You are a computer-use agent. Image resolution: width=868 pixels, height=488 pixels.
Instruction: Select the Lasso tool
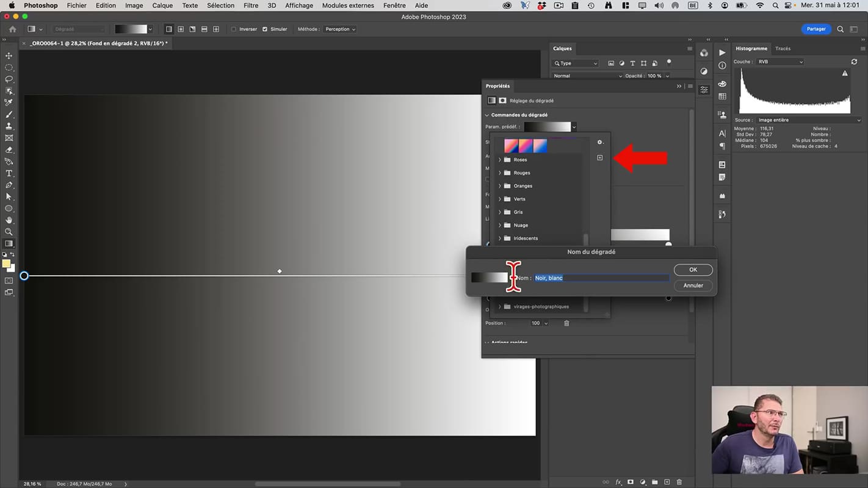click(9, 79)
